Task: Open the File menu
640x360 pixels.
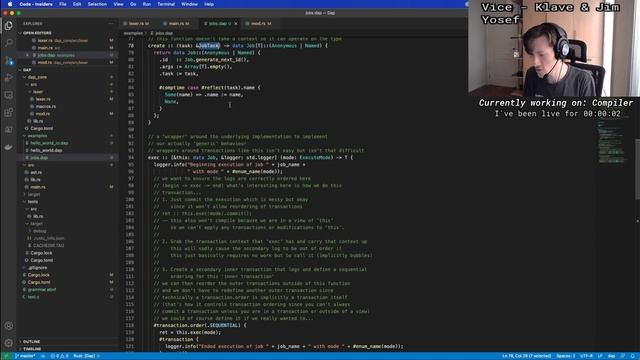Action: coord(62,4)
